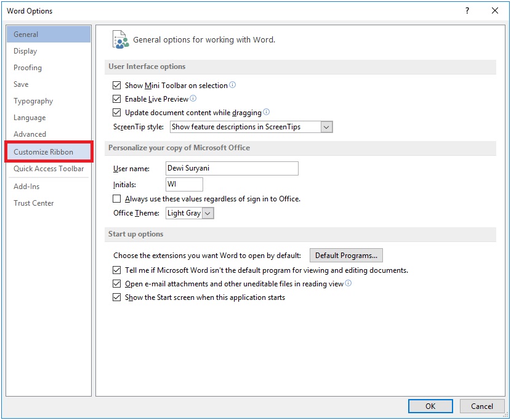Viewport: 511px width, 420px height.
Task: Check Always use these values regardless of sign in
Action: pos(117,198)
